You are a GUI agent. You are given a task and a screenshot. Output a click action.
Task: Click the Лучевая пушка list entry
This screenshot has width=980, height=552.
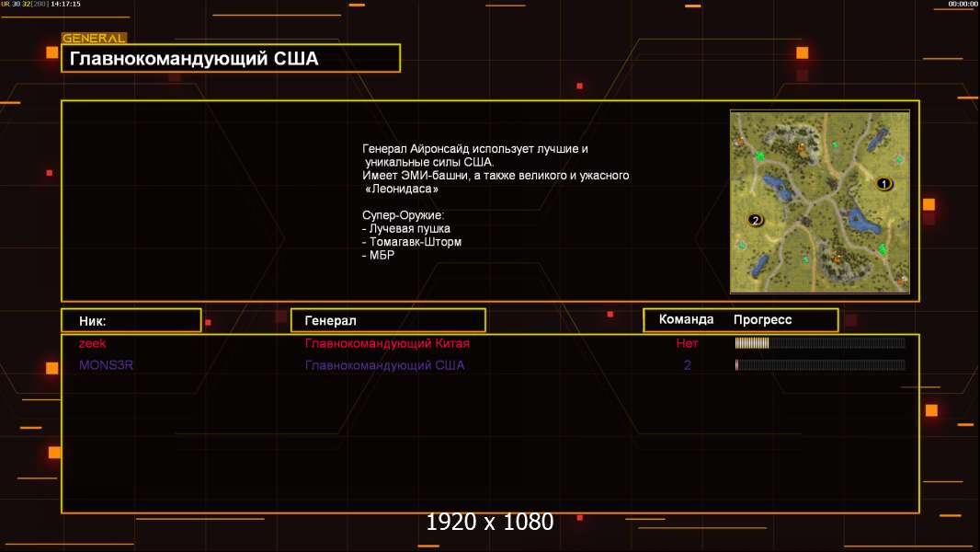(x=406, y=229)
